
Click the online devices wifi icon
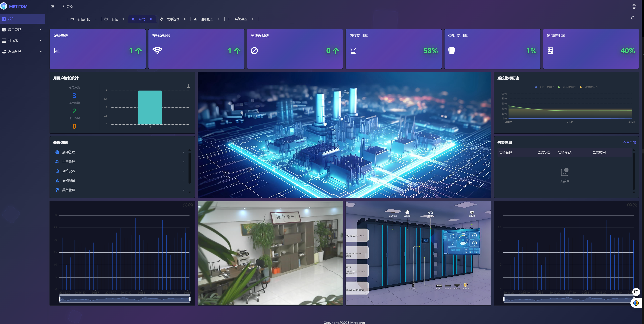click(157, 50)
